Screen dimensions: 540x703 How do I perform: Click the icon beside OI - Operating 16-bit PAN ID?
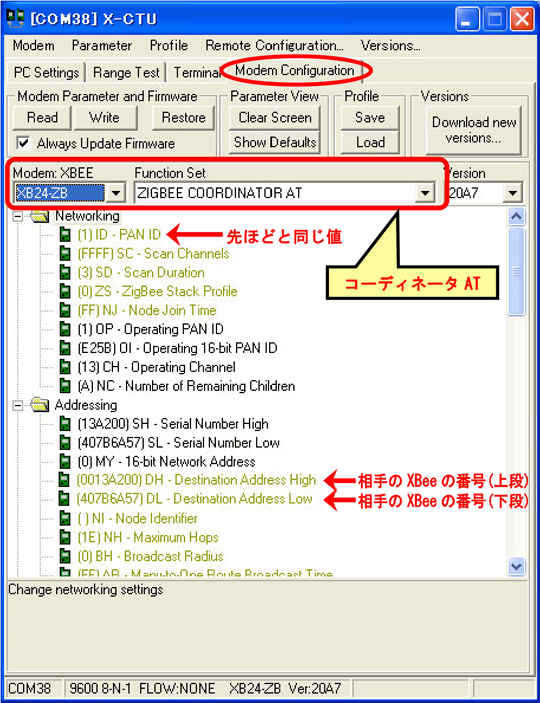click(x=65, y=348)
